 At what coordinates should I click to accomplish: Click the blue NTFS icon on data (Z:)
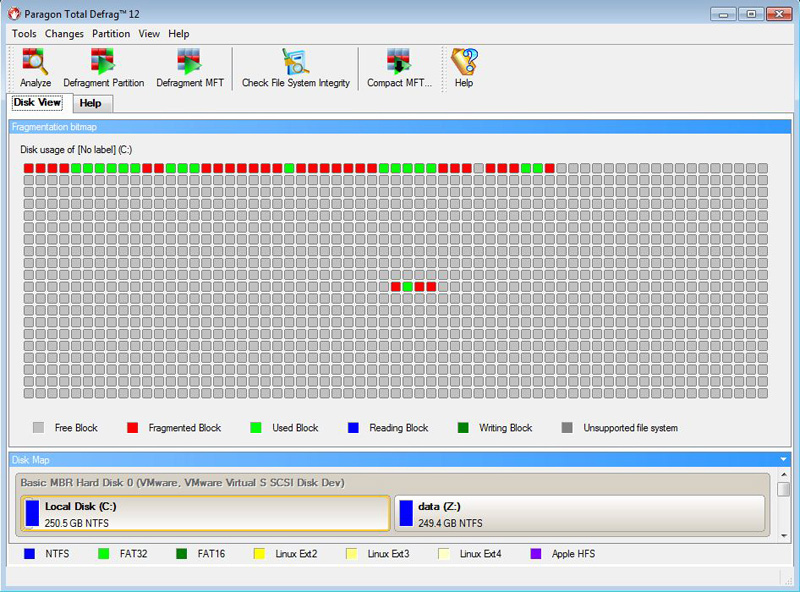pyautogui.click(x=406, y=513)
